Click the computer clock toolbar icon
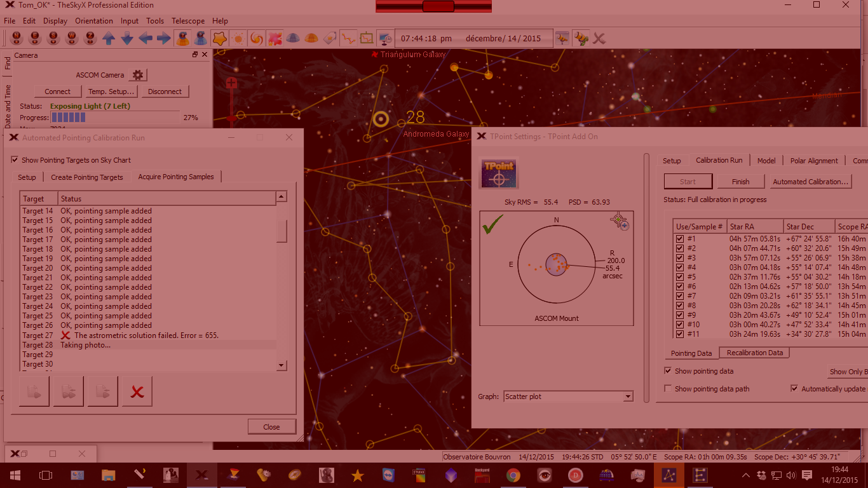This screenshot has width=868, height=488. click(385, 38)
